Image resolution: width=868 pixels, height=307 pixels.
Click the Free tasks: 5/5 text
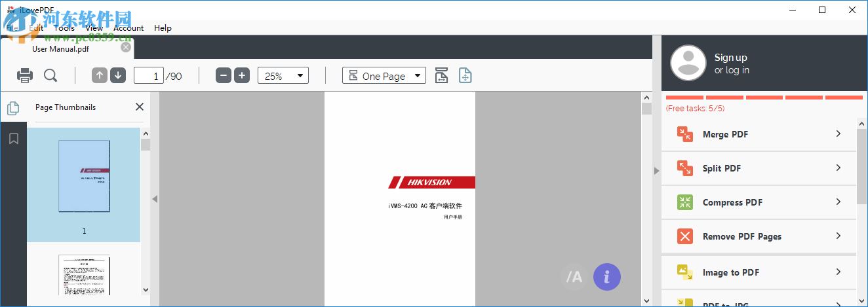coord(695,109)
